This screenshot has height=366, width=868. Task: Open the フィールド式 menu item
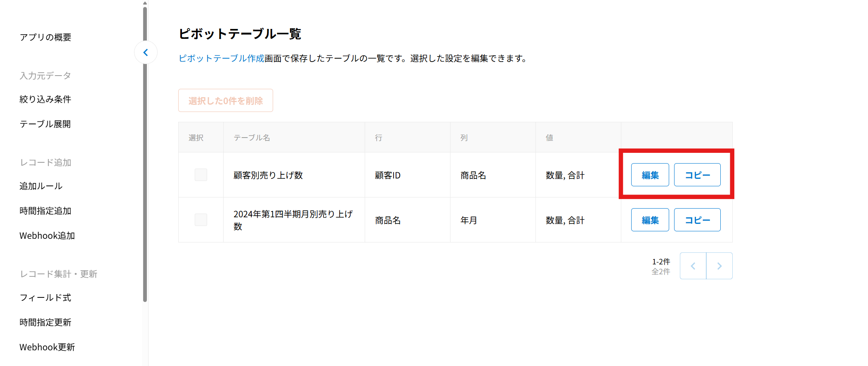(x=45, y=297)
